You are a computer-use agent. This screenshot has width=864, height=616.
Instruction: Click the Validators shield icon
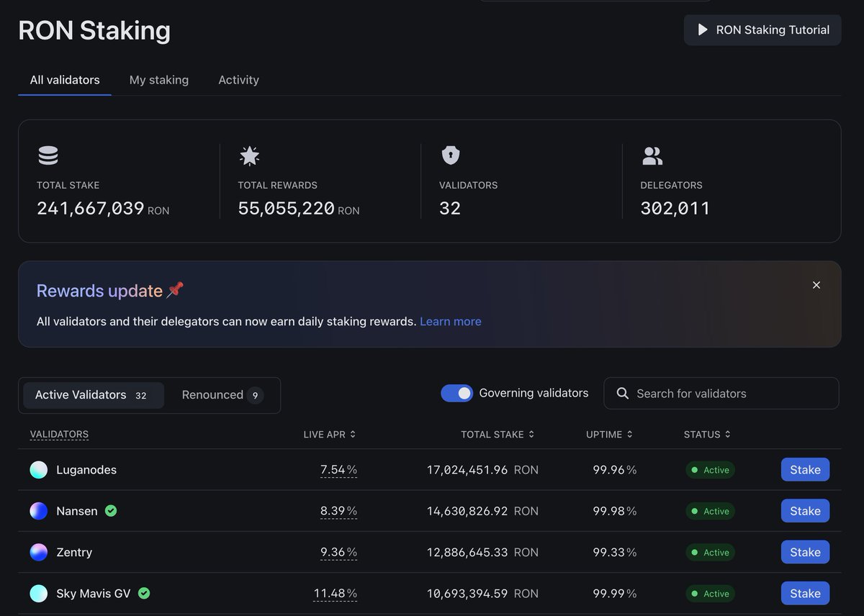click(x=450, y=155)
